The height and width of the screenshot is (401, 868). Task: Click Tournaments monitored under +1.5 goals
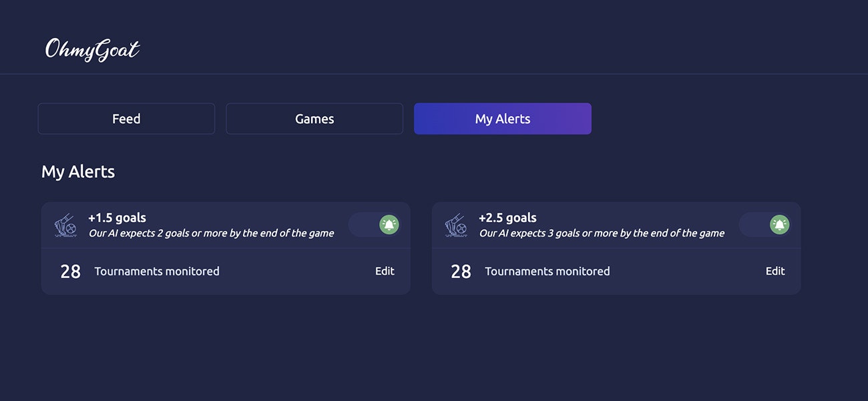(157, 271)
